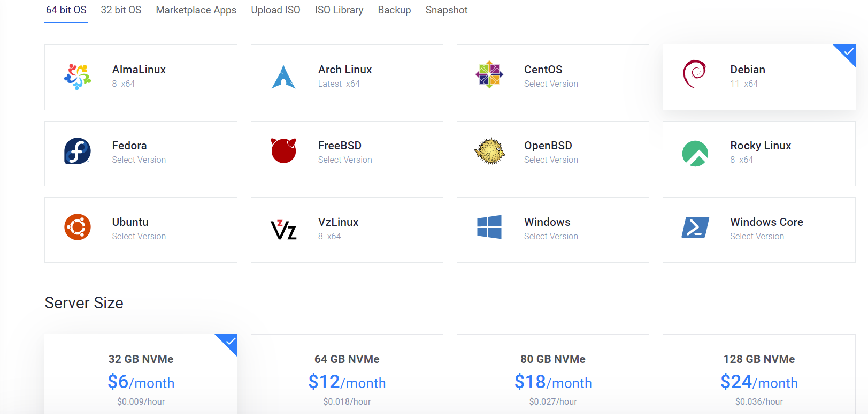Open Fedora Select Version dropdown
The width and height of the screenshot is (868, 417).
coord(139,160)
